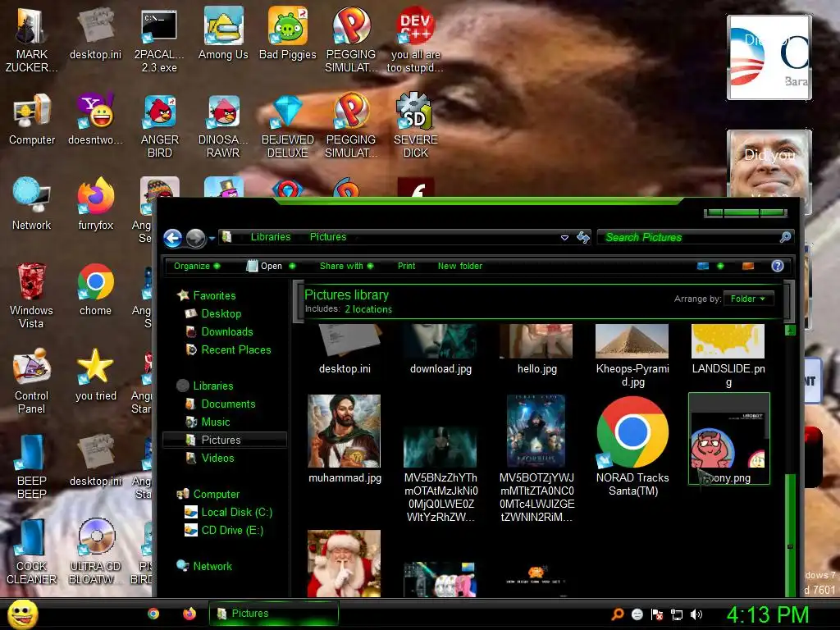
Task: Select the COCK CLEANER desktop icon
Action: [32, 552]
